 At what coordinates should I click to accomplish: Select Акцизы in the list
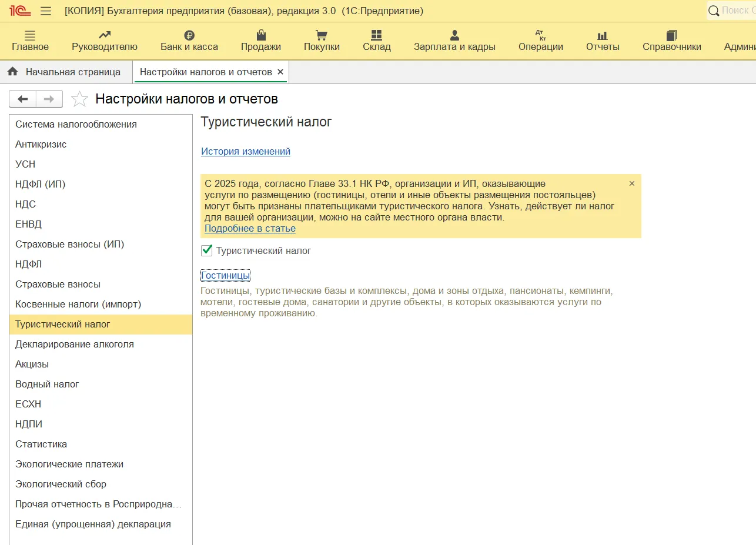pos(101,364)
